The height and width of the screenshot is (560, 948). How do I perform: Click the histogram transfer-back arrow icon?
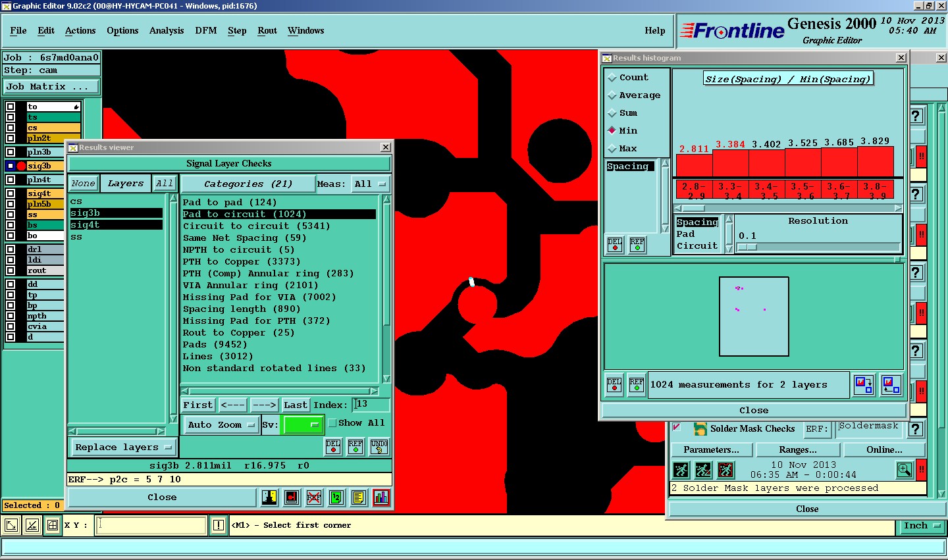pos(891,385)
